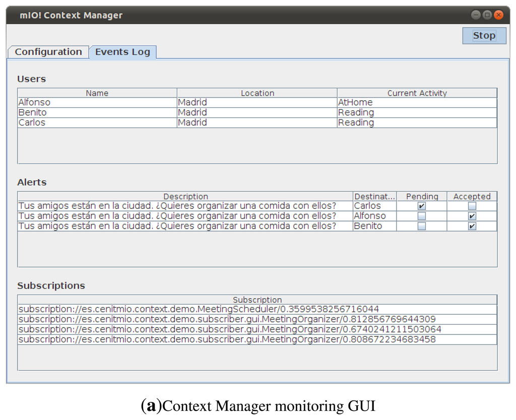Click the Current Activity column header

click(x=417, y=93)
